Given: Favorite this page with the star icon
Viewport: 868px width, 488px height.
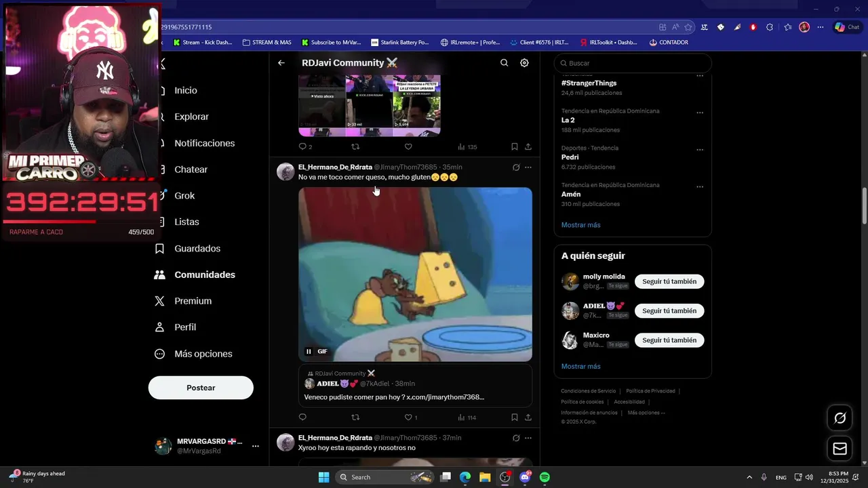Looking at the screenshot, I should click(x=688, y=27).
